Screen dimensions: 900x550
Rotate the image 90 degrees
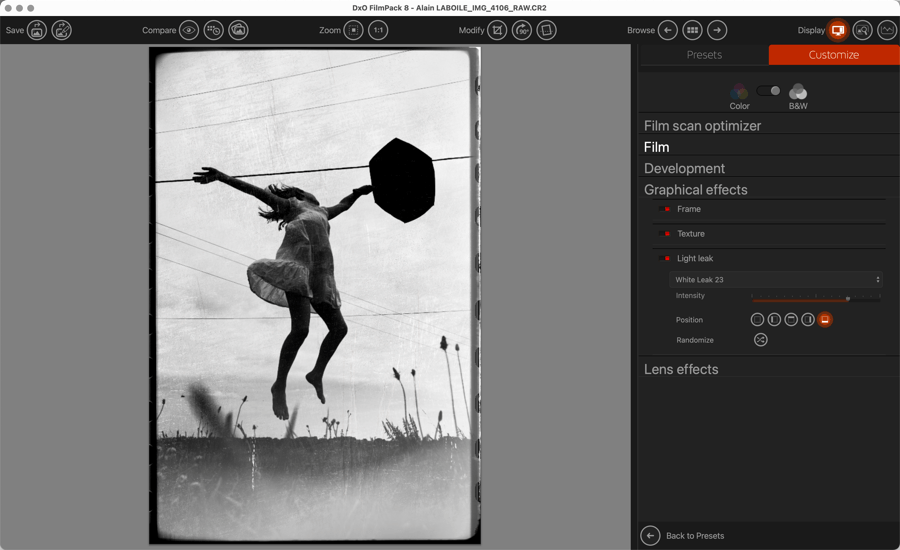coord(522,30)
